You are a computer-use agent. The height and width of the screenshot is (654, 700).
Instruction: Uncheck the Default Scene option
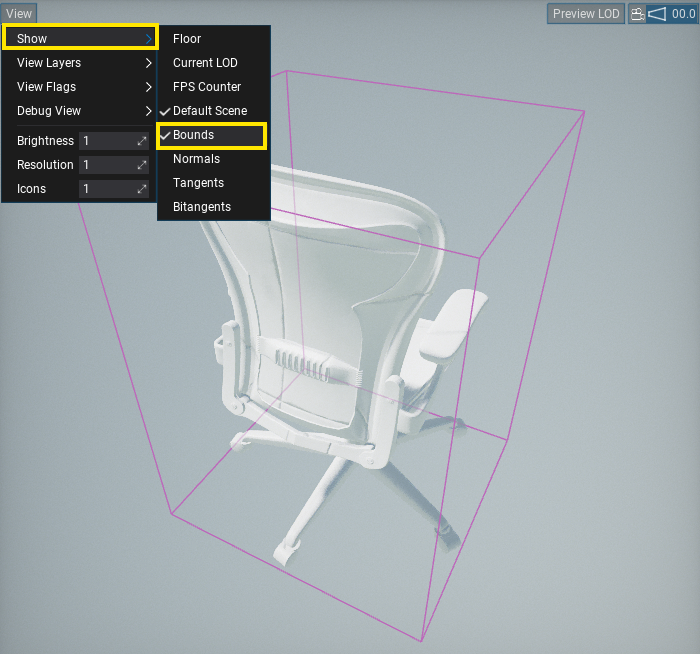click(x=214, y=111)
